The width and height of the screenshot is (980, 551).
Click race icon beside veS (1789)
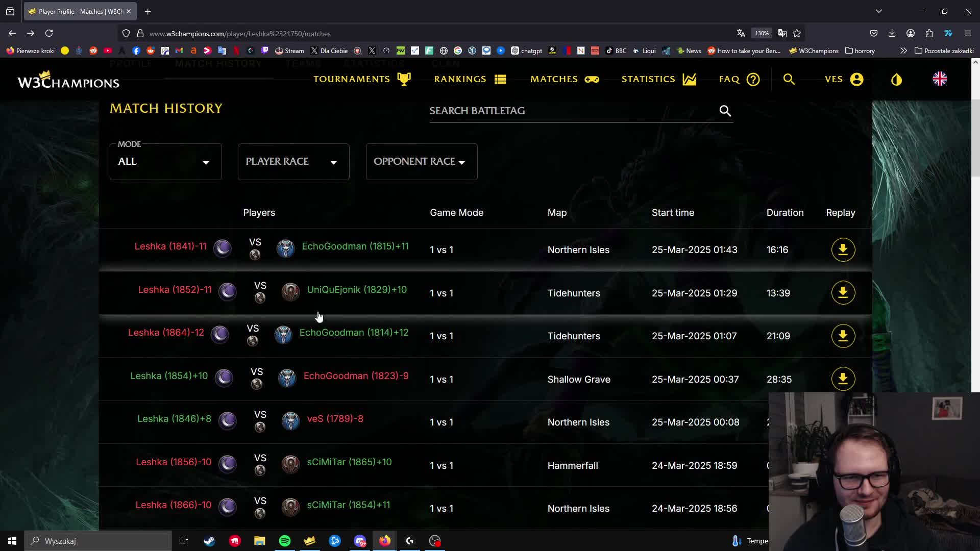coord(290,421)
